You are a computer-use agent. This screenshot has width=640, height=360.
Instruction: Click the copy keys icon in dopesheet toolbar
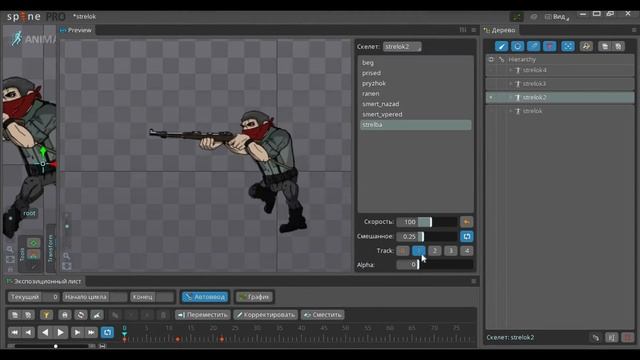(15, 315)
